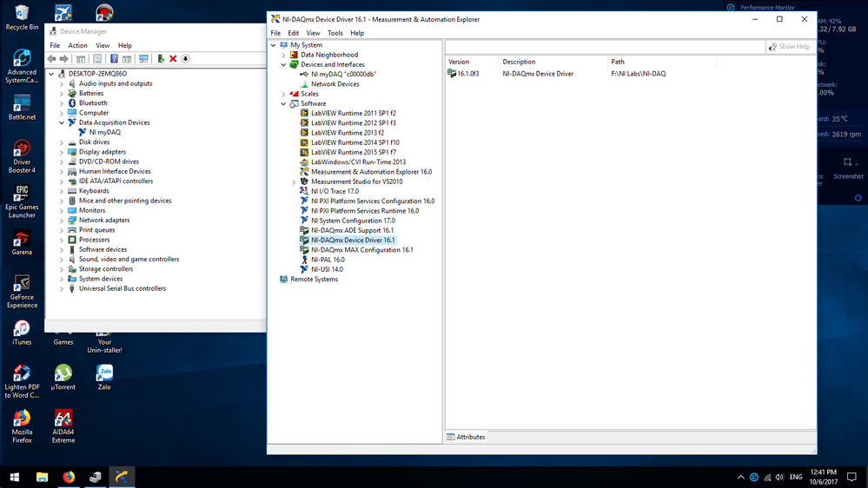
Task: Open Battle.net desktop icon
Action: 22,108
